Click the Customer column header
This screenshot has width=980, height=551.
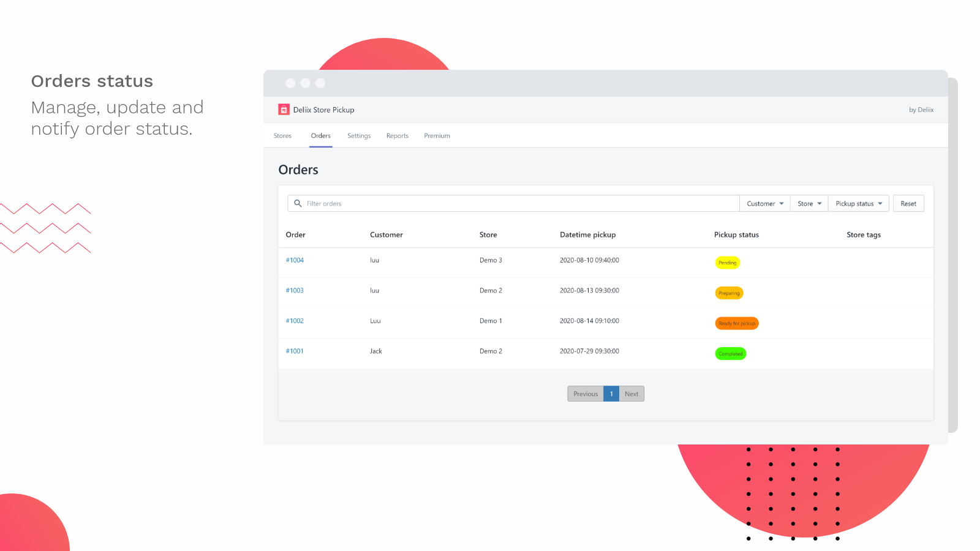386,234
